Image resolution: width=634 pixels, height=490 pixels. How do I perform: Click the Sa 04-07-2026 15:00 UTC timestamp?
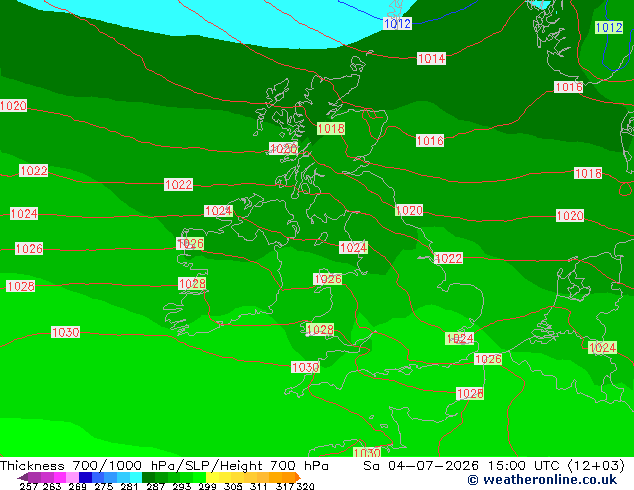pyautogui.click(x=494, y=466)
